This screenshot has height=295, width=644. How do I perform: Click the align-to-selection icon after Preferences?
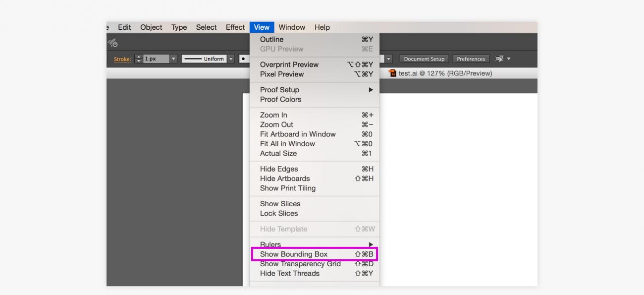pos(499,59)
